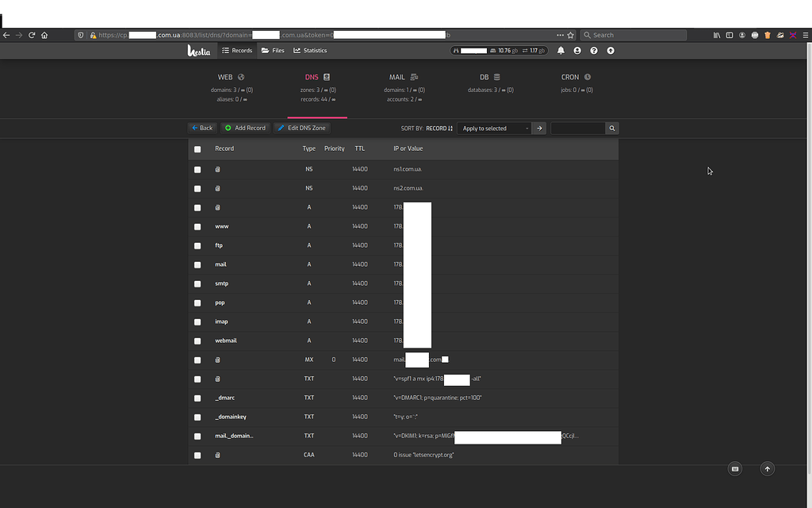This screenshot has height=508, width=812.
Task: Tick the webmail record checkbox
Action: (197, 341)
